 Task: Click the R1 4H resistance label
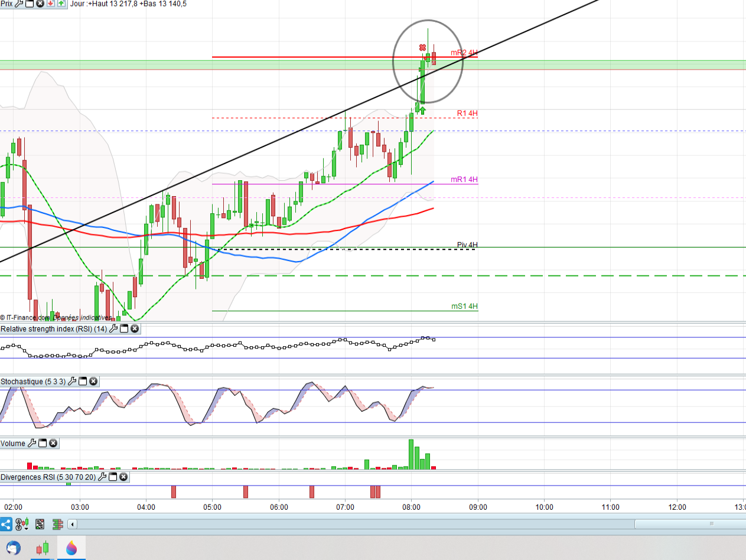point(467,113)
